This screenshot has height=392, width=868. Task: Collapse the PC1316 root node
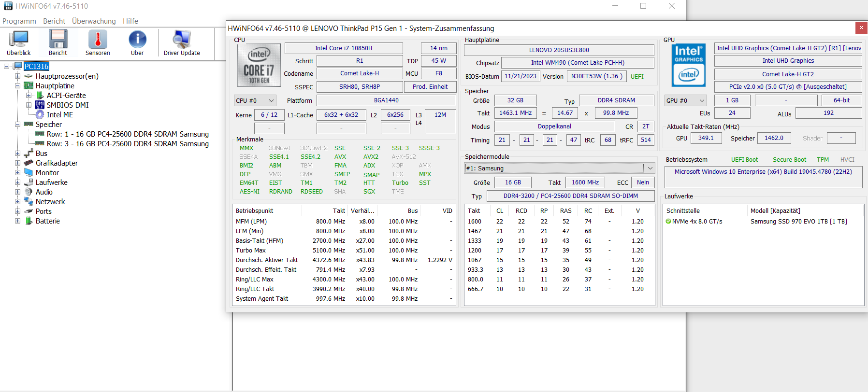7,66
